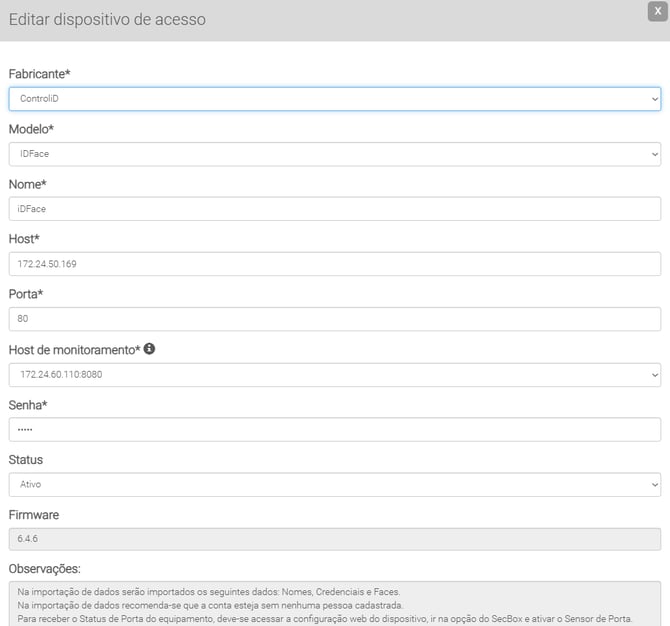Click the Host de monitoramento* label text

click(x=73, y=349)
